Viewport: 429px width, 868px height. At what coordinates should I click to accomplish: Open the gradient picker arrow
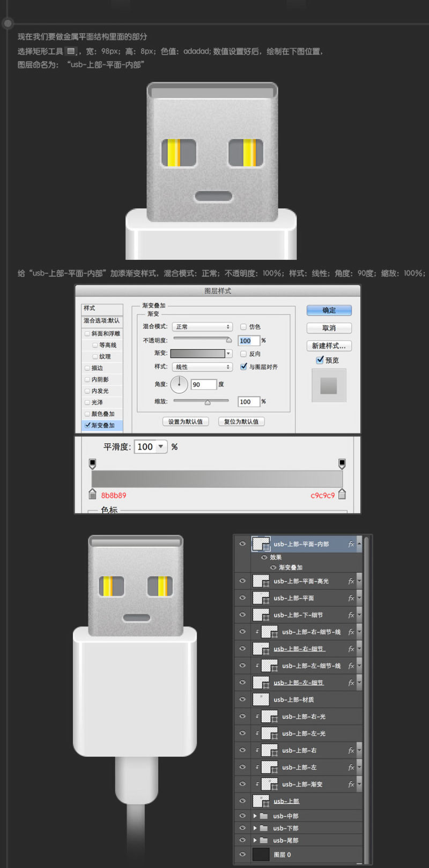[229, 354]
